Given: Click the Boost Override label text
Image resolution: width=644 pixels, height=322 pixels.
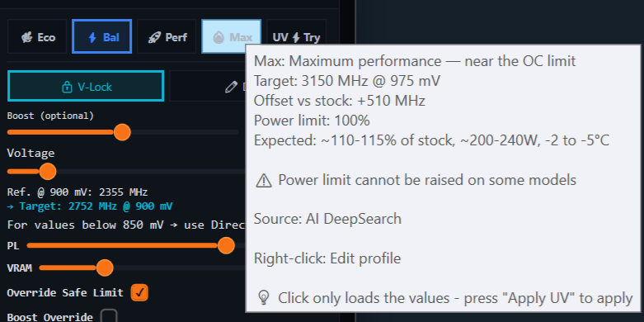Looking at the screenshot, I should 49,317.
